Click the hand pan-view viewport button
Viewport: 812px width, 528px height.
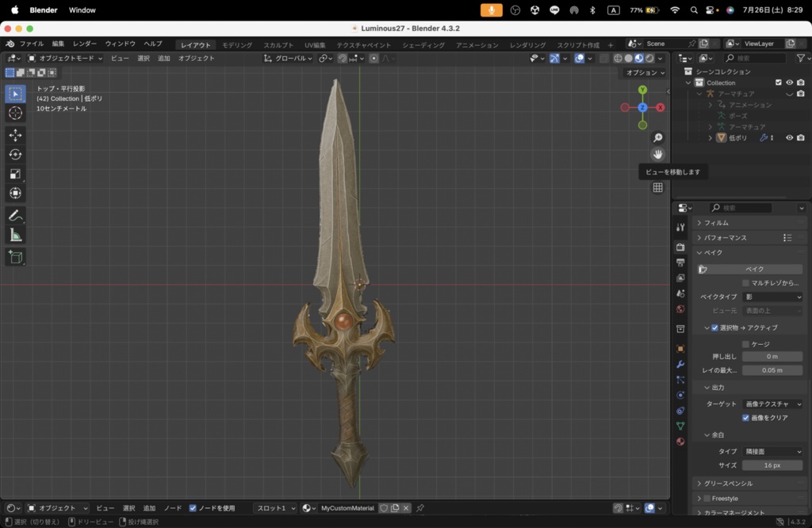(x=657, y=155)
